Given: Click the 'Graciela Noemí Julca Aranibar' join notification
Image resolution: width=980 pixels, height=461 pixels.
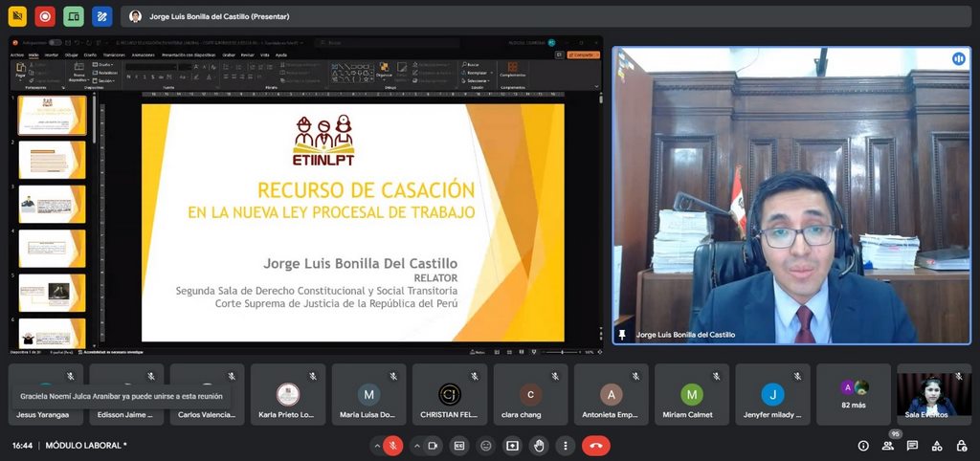Looking at the screenshot, I should [122, 396].
